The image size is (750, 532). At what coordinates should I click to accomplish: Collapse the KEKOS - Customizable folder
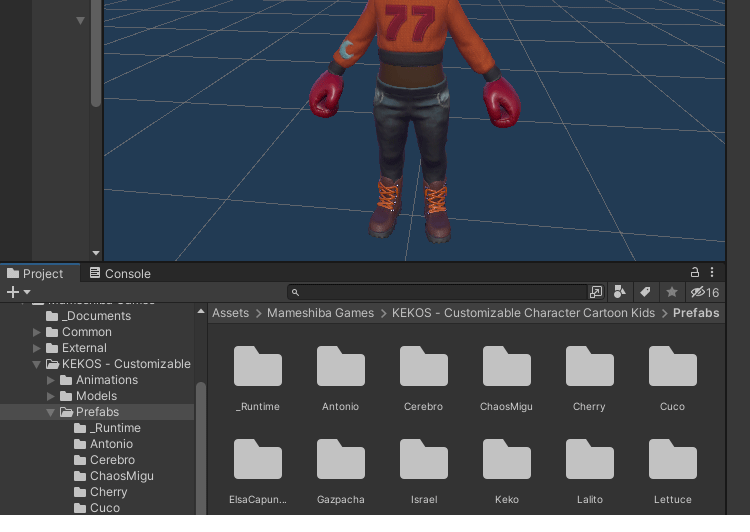tap(36, 364)
